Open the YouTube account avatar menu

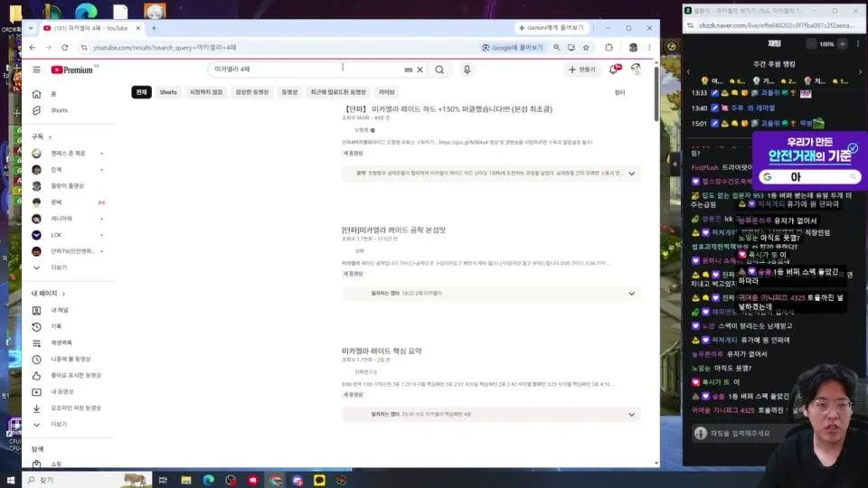pyautogui.click(x=636, y=70)
